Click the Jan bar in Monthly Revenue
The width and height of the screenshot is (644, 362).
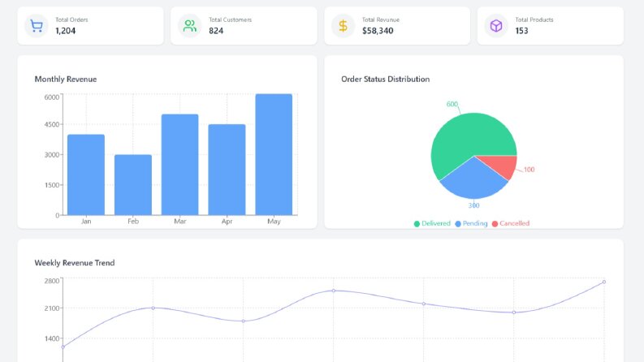pyautogui.click(x=86, y=175)
